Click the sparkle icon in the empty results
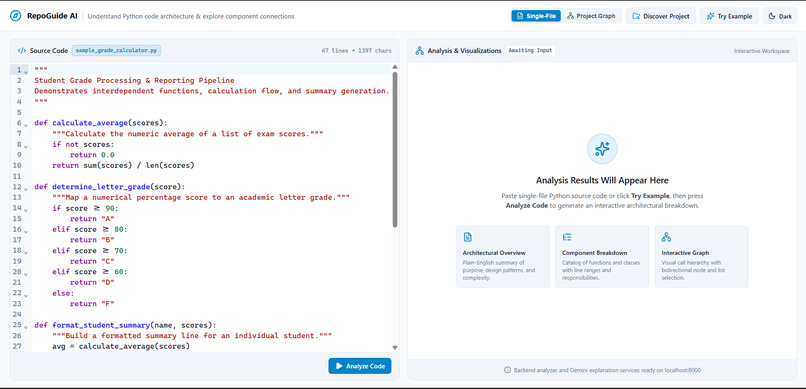 (602, 149)
